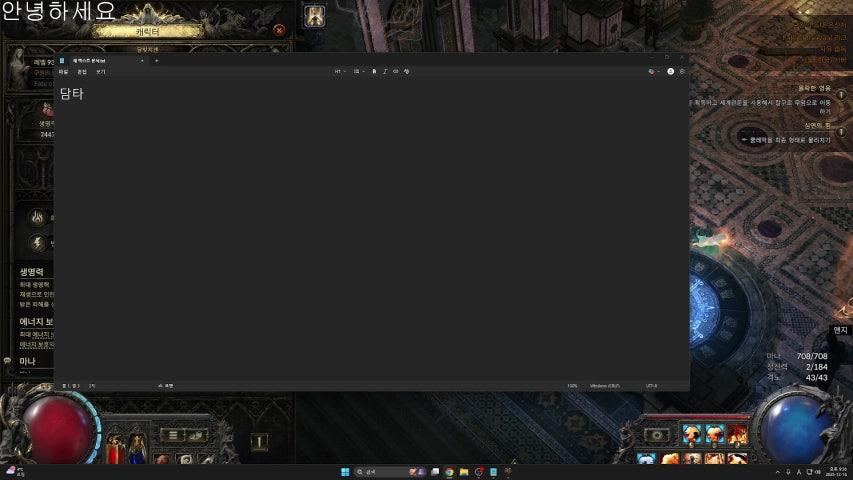Viewport: 853px width, 480px height.
Task: Click the lightning resistance icon in character panel
Action: (38, 243)
